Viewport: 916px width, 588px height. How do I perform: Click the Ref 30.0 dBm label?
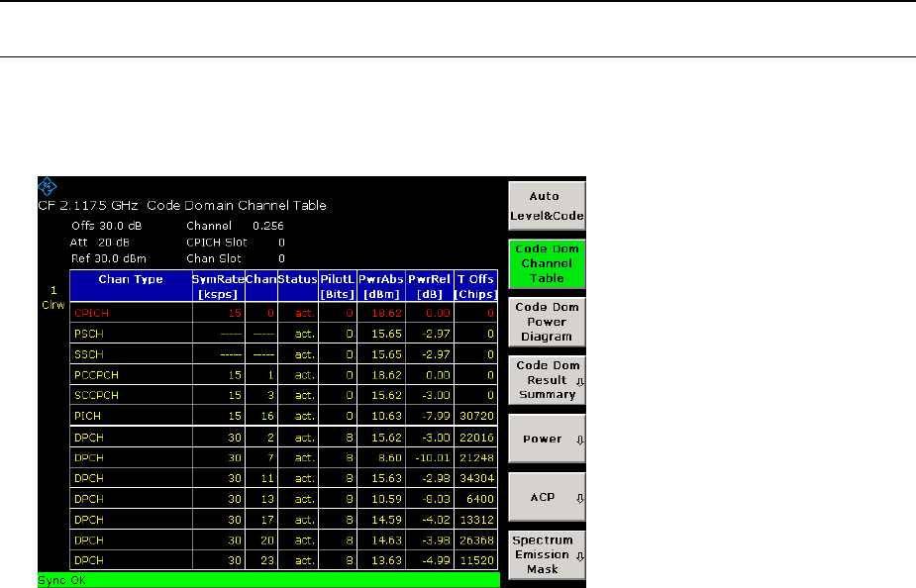[x=109, y=258]
